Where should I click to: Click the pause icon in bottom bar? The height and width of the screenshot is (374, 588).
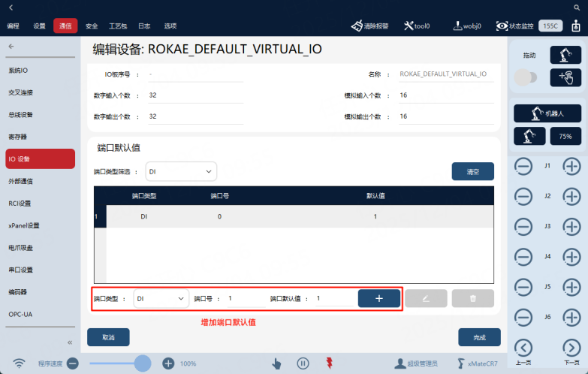coord(303,363)
